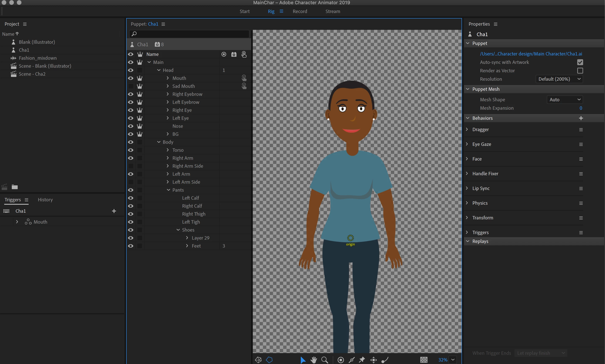Hide the Nose layer
The height and width of the screenshot is (364, 605).
pos(131,126)
